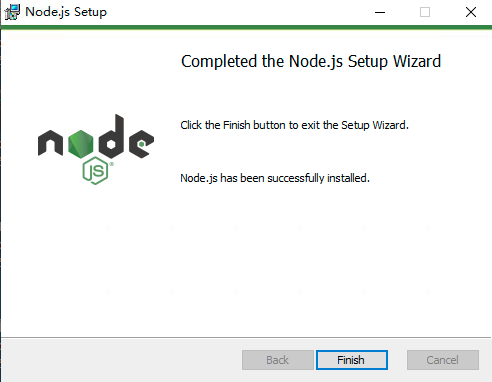Click the Completed the Node.js Setup Wizard heading
Screen dimensions: 492x382
[311, 61]
